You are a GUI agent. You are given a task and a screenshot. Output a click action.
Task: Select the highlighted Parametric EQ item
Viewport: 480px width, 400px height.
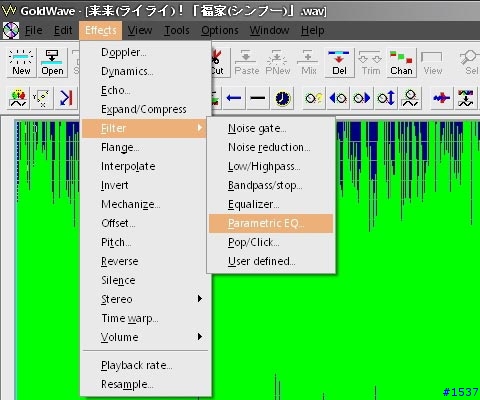271,223
